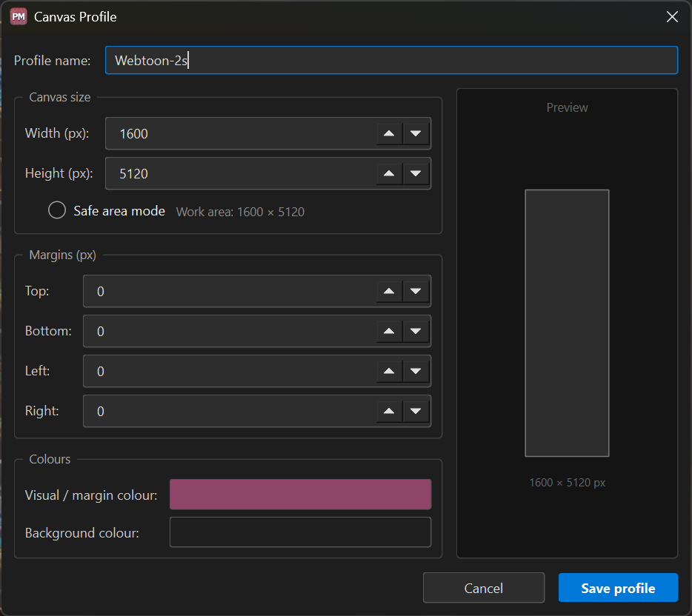
Task: Click Save profile button
Action: coord(619,588)
